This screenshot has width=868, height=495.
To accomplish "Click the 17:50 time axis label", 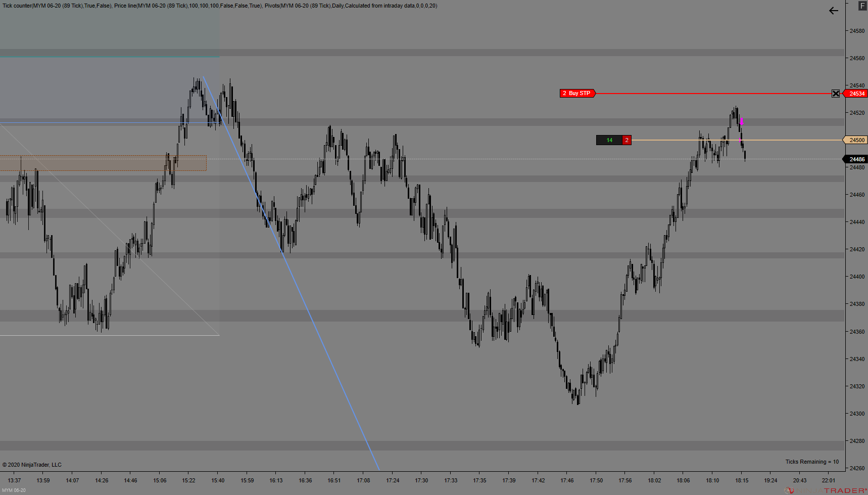I will pos(596,480).
